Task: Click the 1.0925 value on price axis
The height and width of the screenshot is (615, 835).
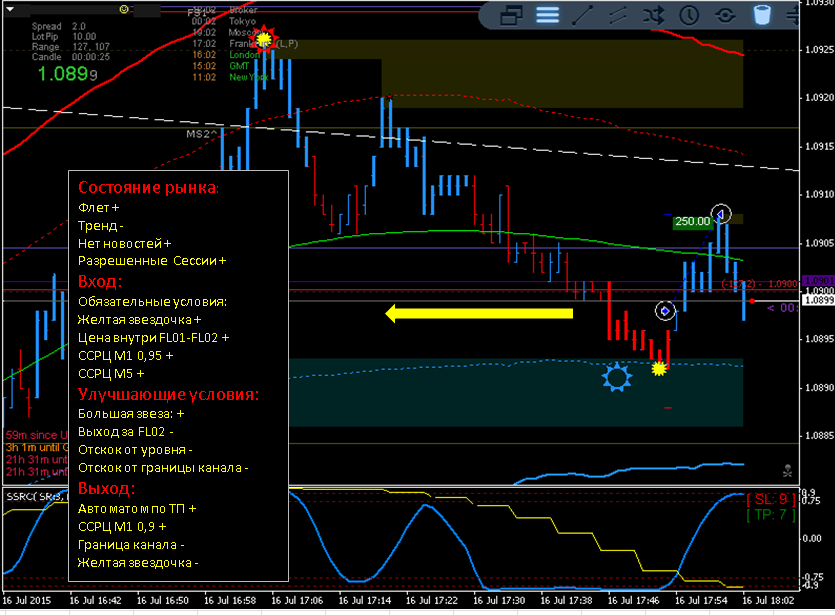Action: pos(818,50)
